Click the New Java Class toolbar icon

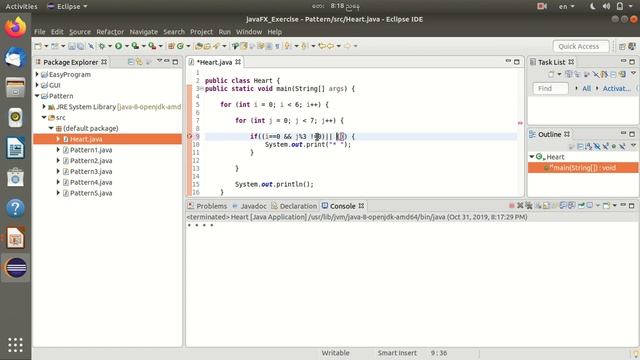click(180, 46)
